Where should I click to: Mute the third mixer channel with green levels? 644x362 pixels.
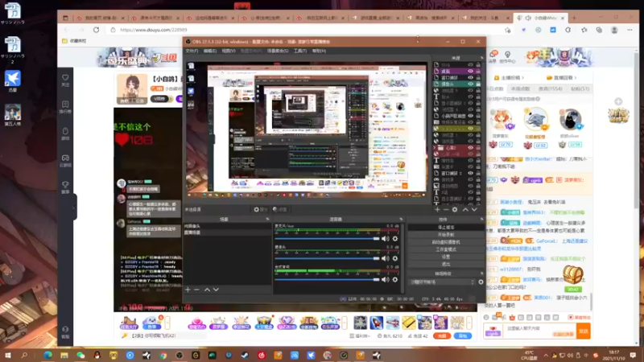coord(385,279)
